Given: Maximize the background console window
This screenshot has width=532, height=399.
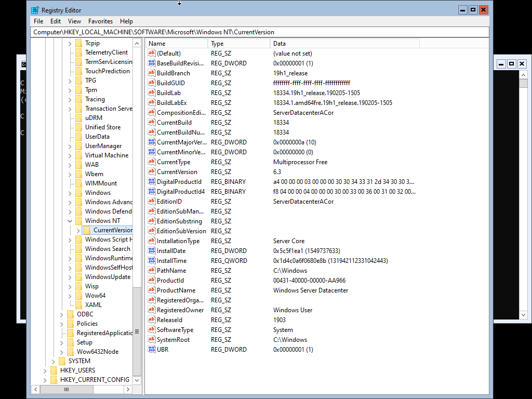Looking at the screenshot, I should pyautogui.click(x=511, y=63).
